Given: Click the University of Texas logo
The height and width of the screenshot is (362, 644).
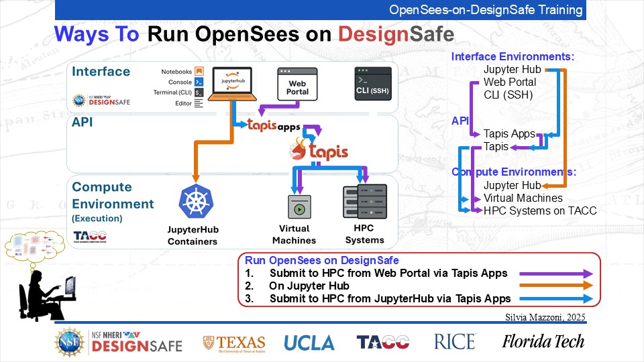Looking at the screenshot, I should (x=234, y=343).
